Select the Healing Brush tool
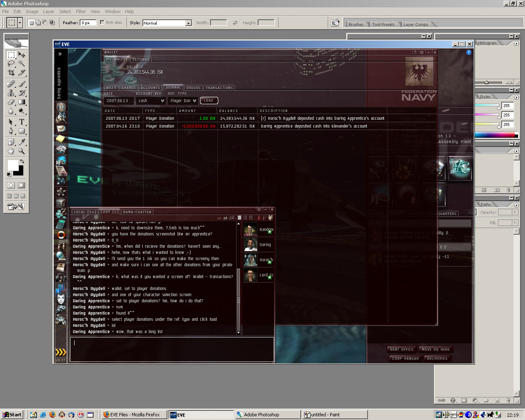Screen dimensions: 525x420 click(x=11, y=84)
